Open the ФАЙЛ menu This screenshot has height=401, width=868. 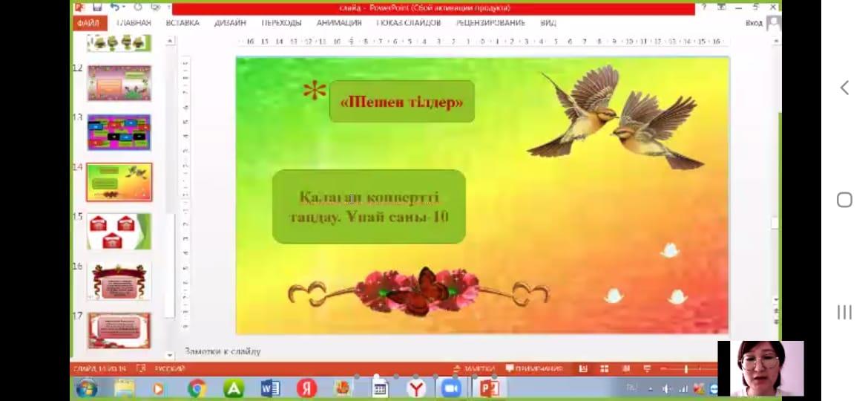[x=87, y=23]
